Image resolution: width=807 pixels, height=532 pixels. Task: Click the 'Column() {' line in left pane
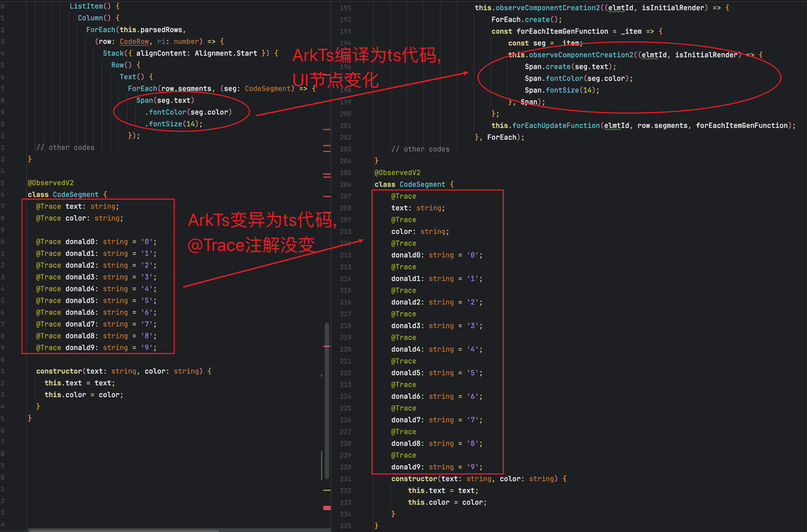[98, 18]
